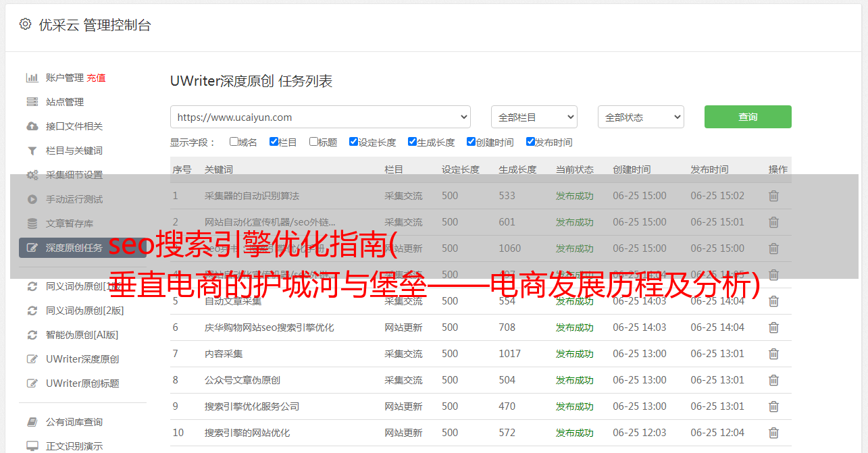Click the UWriter深度原创 edit icon
Viewport: 868px width, 453px height.
(x=32, y=359)
